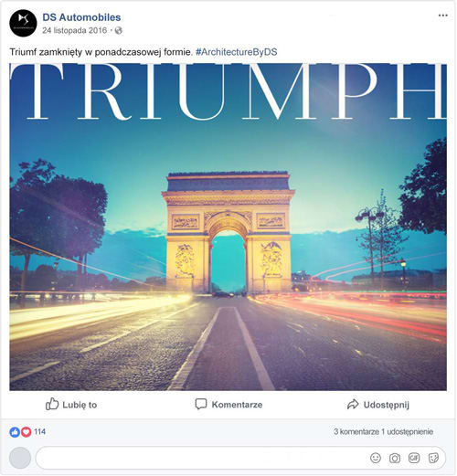Open the three-dot post options menu
The image size is (457, 476).
[x=442, y=16]
